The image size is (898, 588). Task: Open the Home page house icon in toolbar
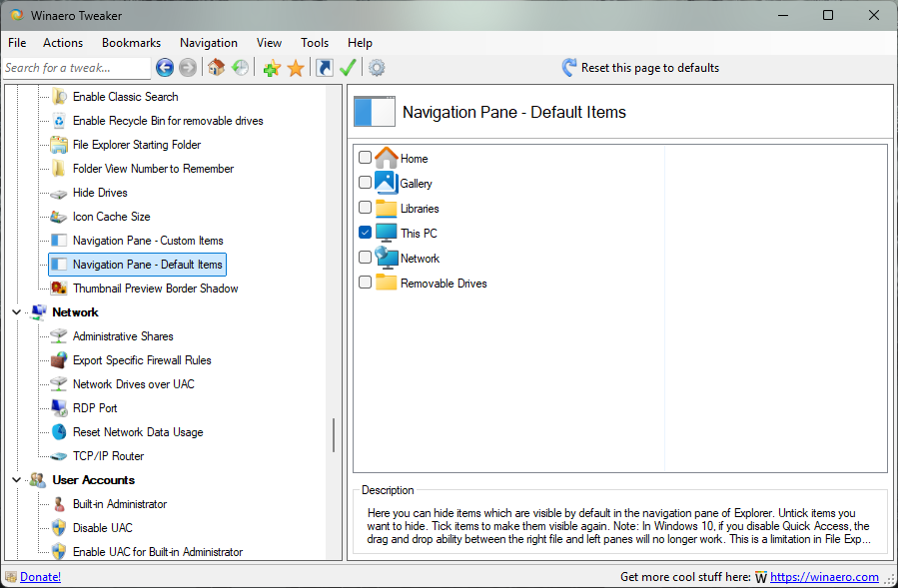pos(216,68)
